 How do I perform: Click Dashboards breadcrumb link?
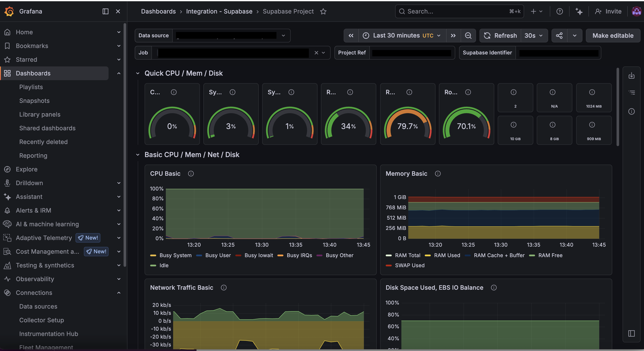click(x=158, y=12)
